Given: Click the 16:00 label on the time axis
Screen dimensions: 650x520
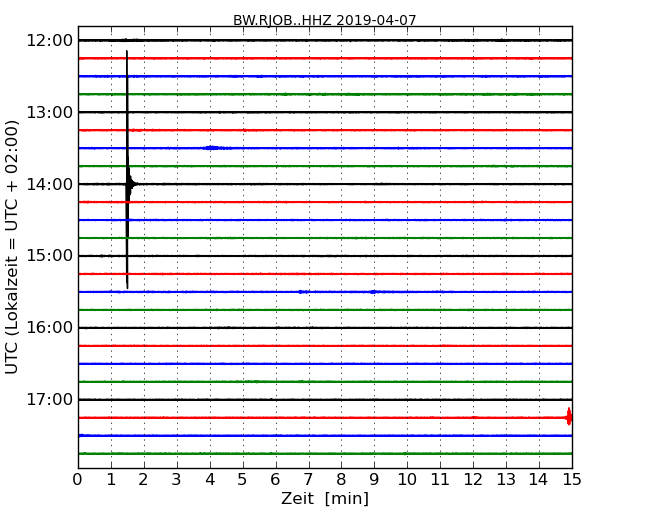Looking at the screenshot, I should click(x=49, y=328).
